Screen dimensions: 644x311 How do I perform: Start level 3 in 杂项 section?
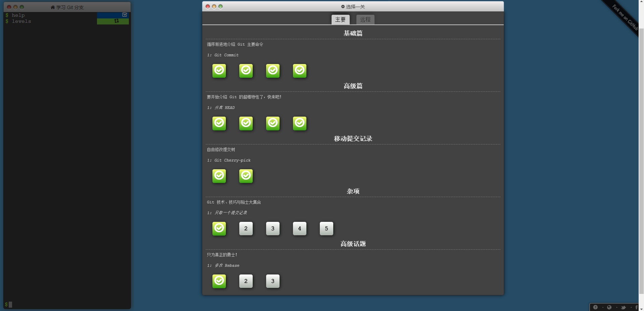coord(273,229)
